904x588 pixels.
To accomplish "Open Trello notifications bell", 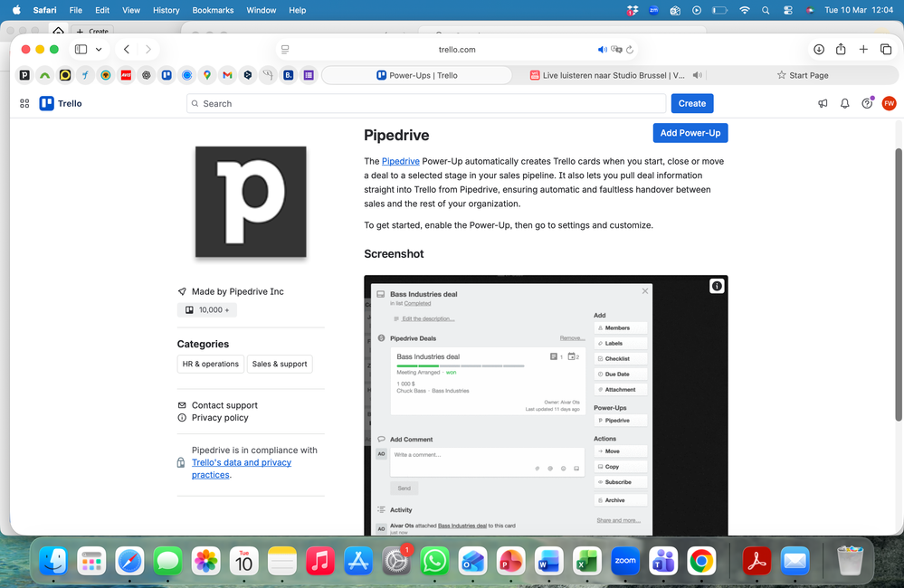I will [844, 104].
